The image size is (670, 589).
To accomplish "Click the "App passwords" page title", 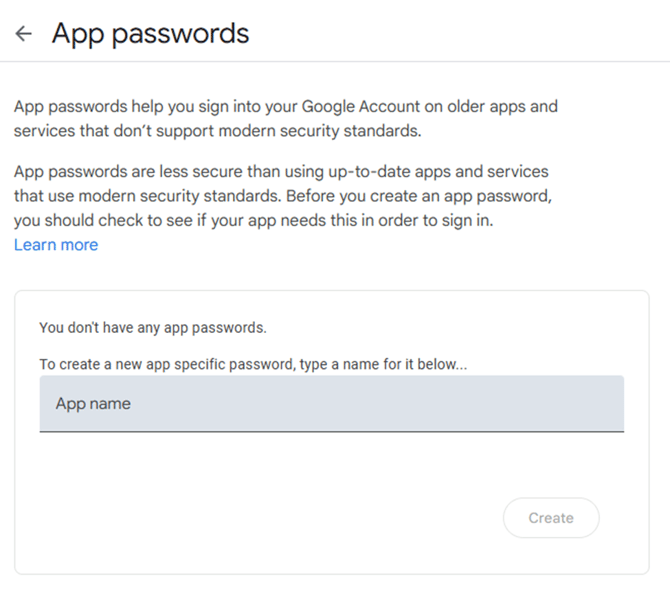I will (150, 33).
